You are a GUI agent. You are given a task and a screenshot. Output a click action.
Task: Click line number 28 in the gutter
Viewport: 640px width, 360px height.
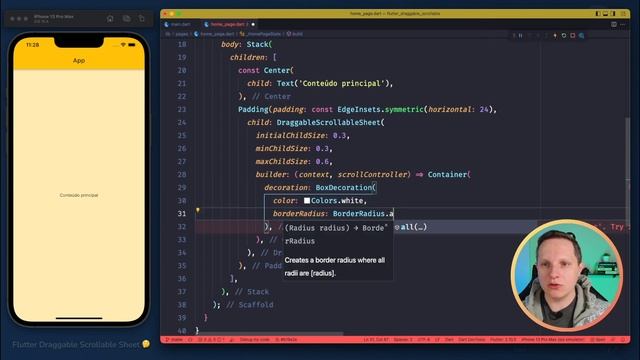coord(182,175)
